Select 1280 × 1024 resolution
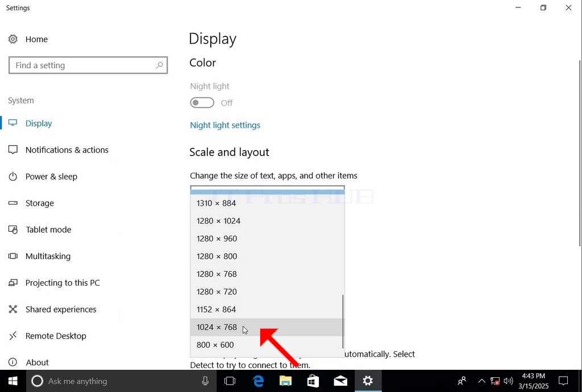Viewport: 582px width, 392px height. (267, 221)
